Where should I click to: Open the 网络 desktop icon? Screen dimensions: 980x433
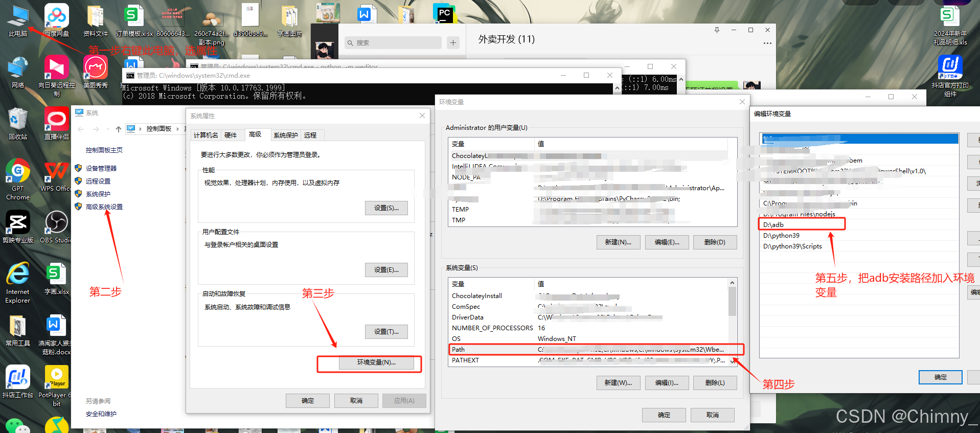18,72
